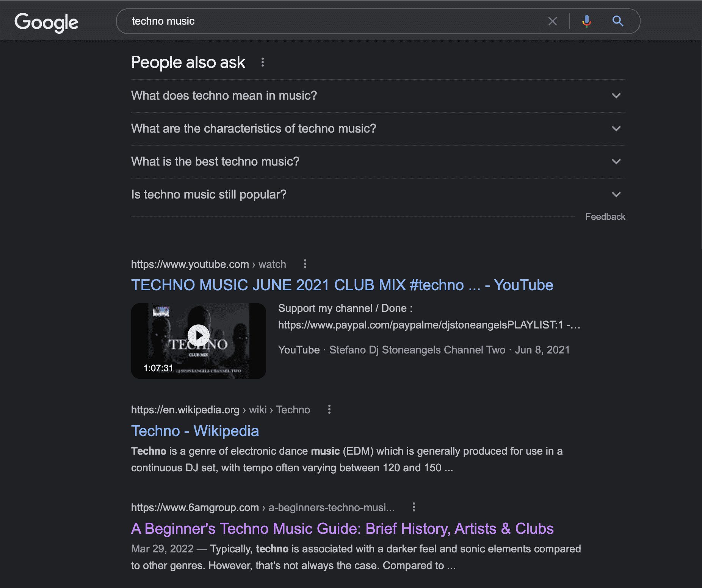Open 'TECHNO MUSIC JUNE 2021 CLUB MIX' result
Image resolution: width=702 pixels, height=588 pixels.
pos(342,285)
